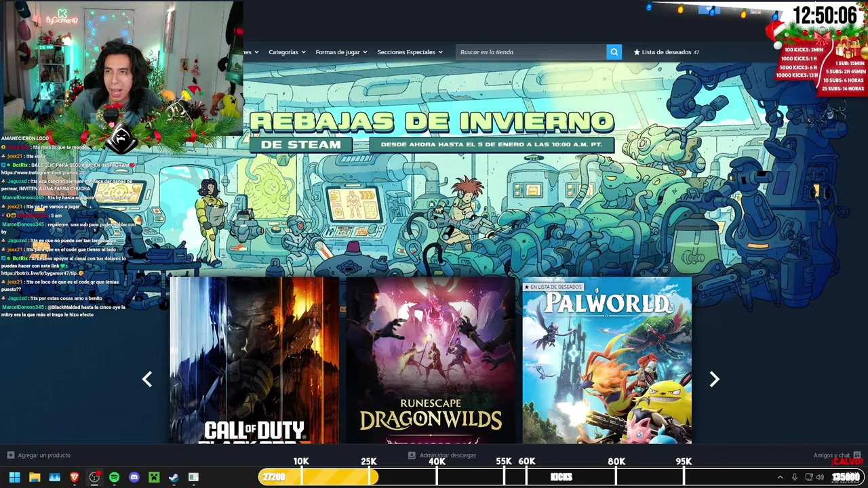
Task: Focus the Buscar en la tienda search field
Action: click(531, 52)
